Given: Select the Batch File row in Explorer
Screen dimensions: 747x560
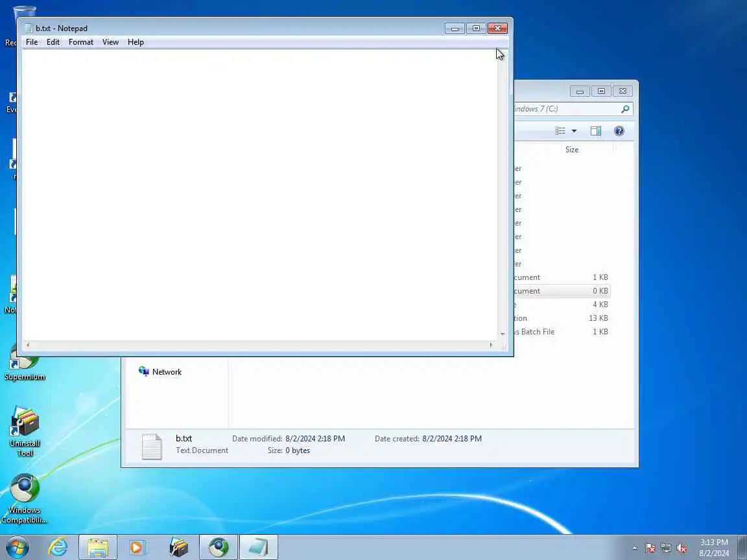Looking at the screenshot, I should tap(562, 332).
